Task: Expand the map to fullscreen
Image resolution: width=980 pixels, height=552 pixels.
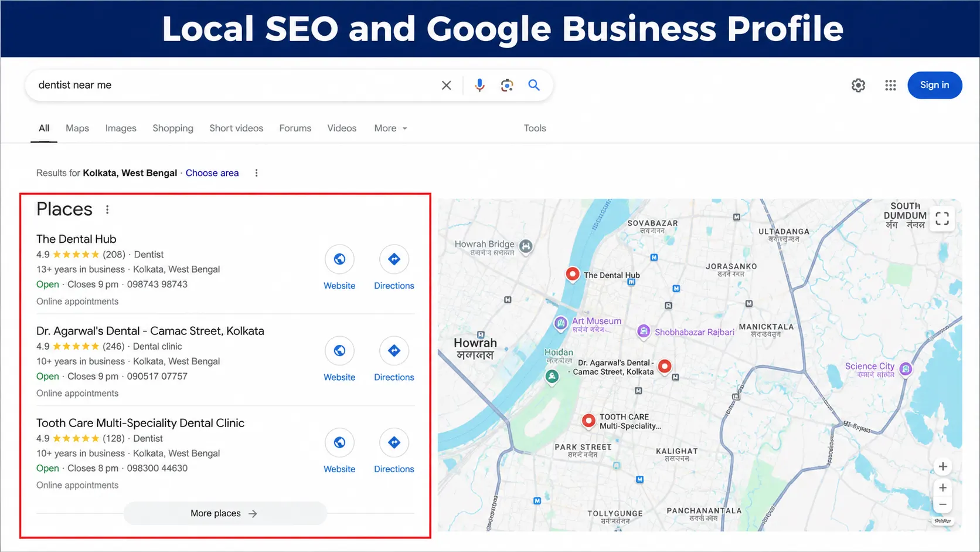Action: (x=942, y=219)
